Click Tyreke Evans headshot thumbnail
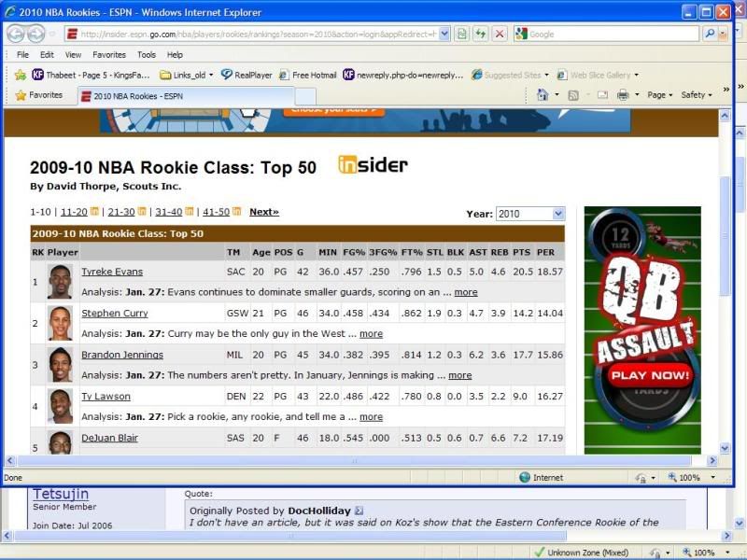 pos(60,282)
